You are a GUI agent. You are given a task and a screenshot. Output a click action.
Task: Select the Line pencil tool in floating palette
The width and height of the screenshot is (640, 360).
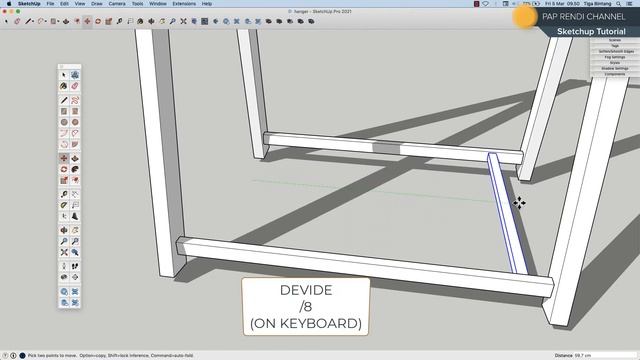coord(64,100)
